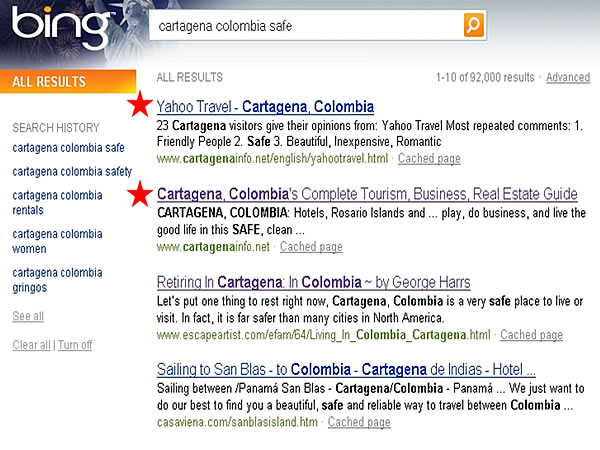This screenshot has height=450, width=600.
Task: Click the orange search magnifier button
Action: coord(473,25)
